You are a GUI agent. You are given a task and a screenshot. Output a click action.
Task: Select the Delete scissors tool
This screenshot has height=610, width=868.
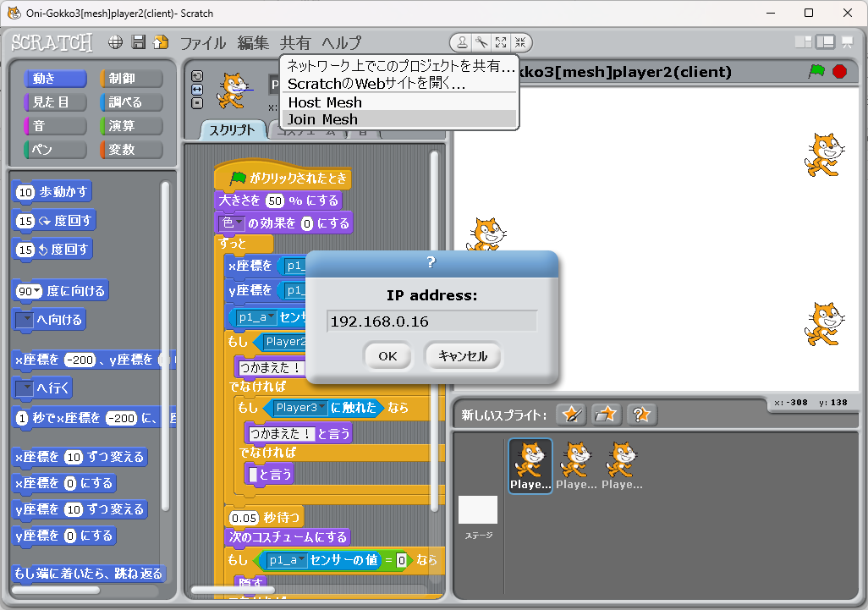[x=481, y=42]
